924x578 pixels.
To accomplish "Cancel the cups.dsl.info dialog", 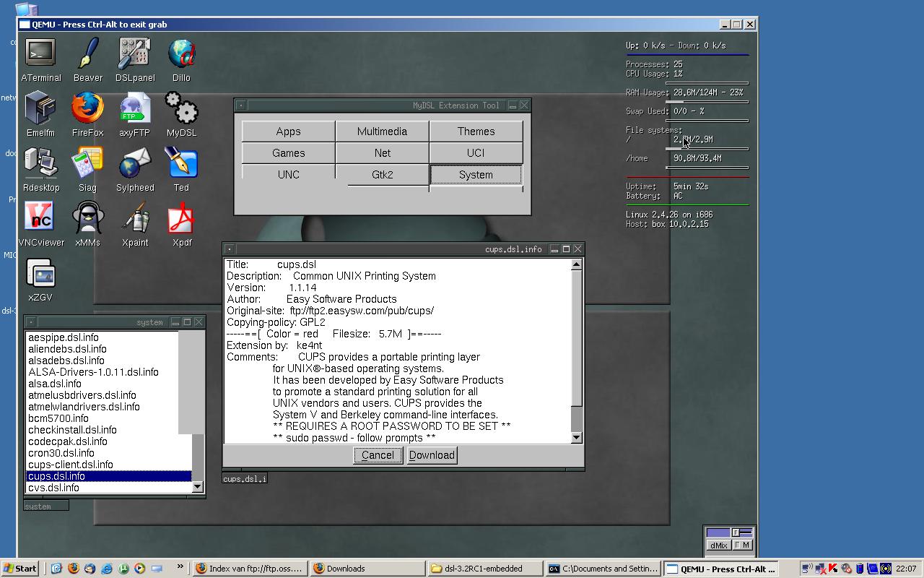I will (378, 455).
